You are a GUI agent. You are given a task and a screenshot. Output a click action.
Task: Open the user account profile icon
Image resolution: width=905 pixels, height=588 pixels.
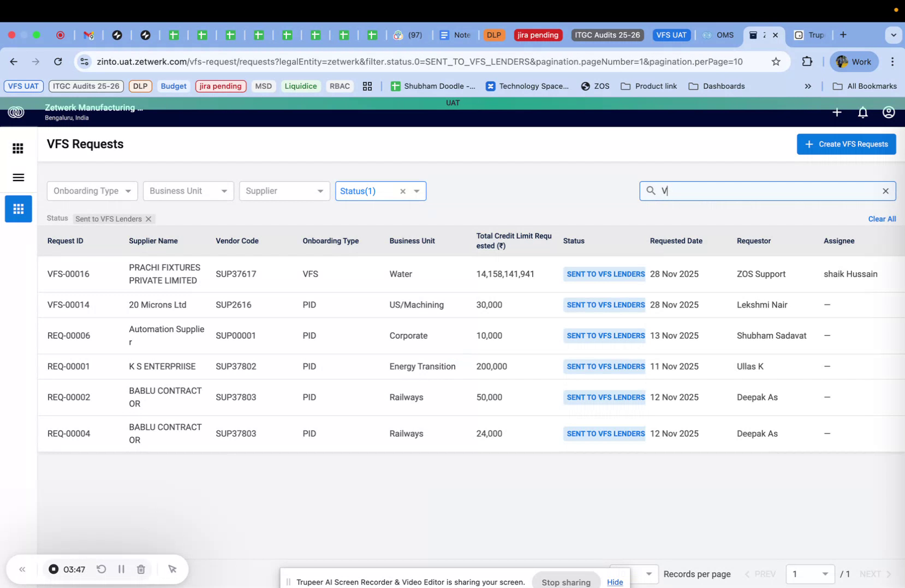[x=888, y=112]
